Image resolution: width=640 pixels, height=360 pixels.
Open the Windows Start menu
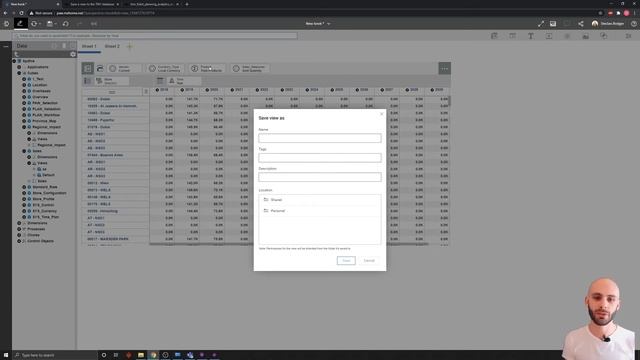6,355
